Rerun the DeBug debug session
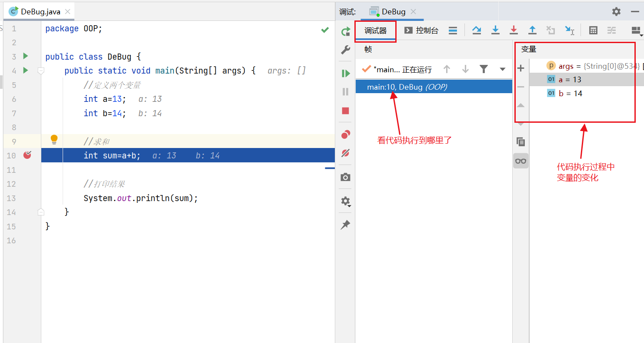Screen dimensions: 644x343 346,31
